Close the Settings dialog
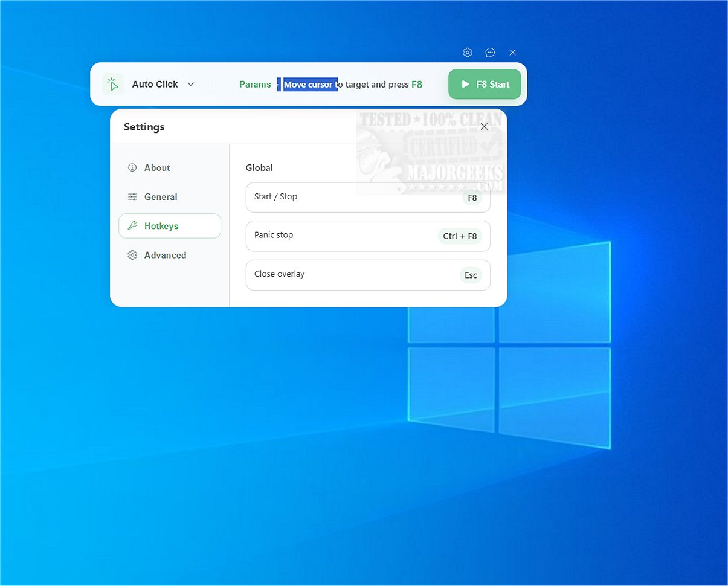Screen dimensions: 728x586 click(484, 127)
